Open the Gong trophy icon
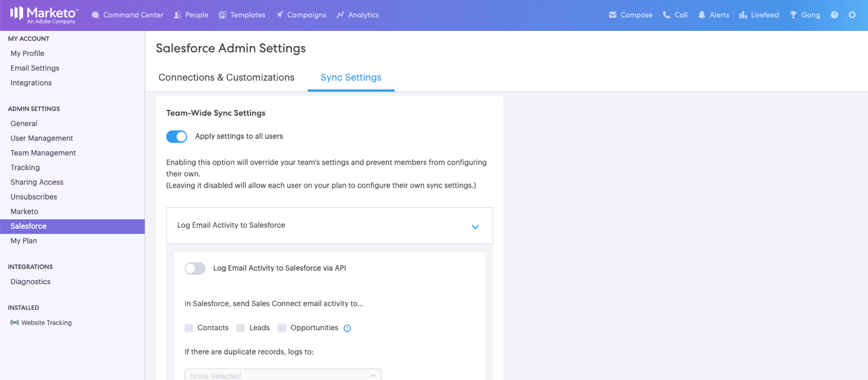The width and height of the screenshot is (868, 380). [x=793, y=15]
